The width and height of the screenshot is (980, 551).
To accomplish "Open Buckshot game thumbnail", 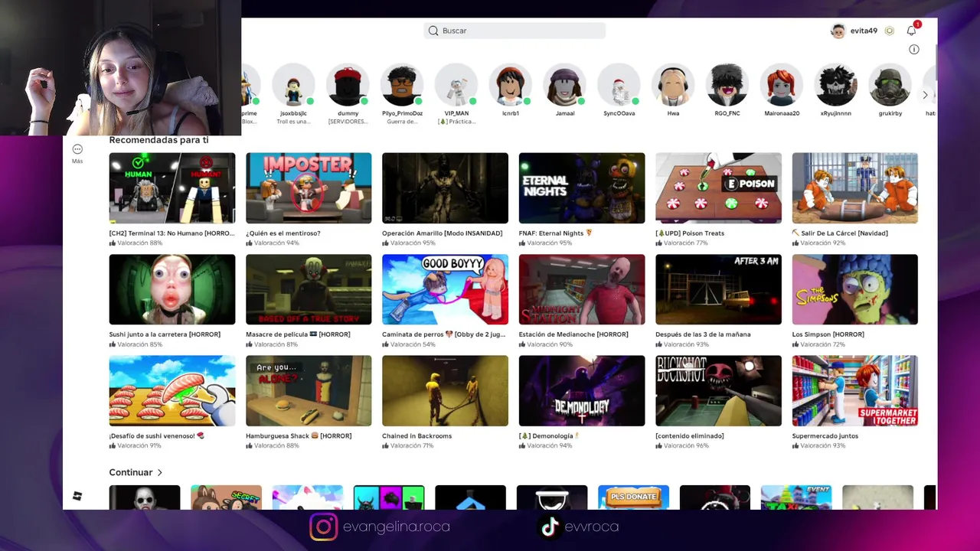I will [x=718, y=391].
